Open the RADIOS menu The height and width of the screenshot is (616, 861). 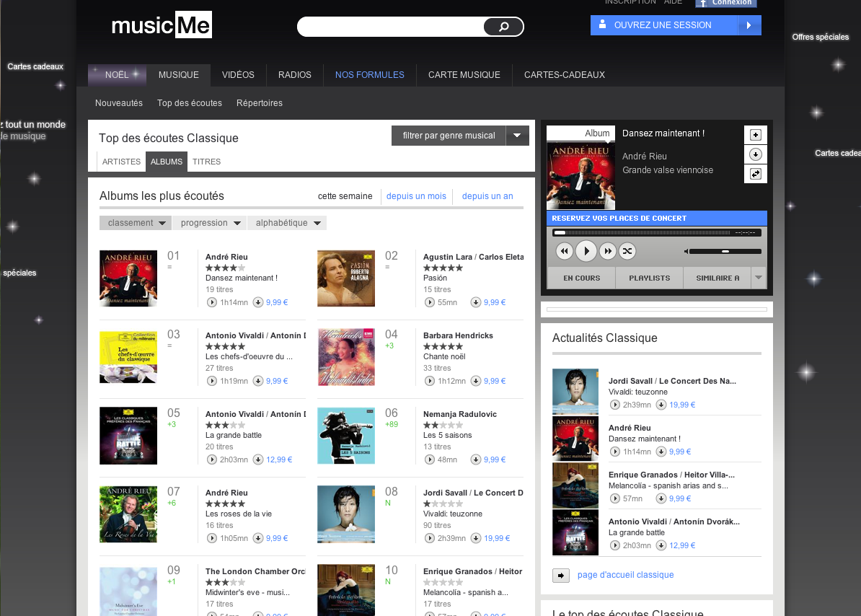[x=295, y=75]
